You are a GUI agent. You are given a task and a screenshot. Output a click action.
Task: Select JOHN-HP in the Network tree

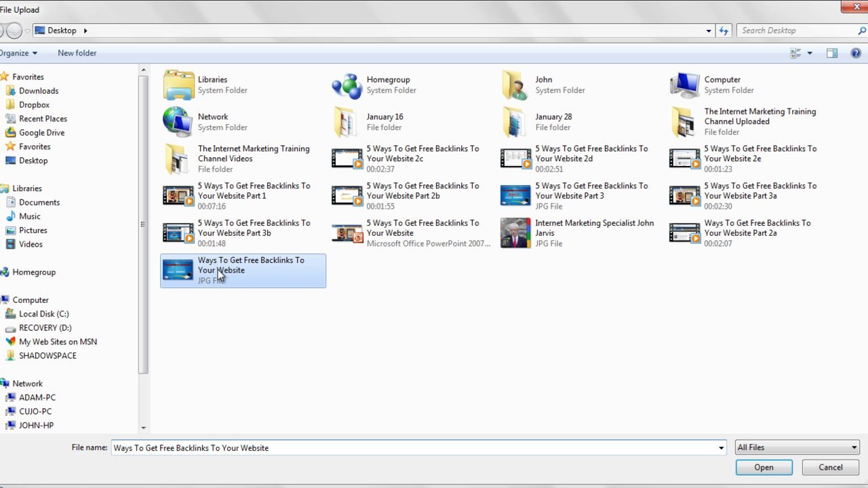[36, 426]
